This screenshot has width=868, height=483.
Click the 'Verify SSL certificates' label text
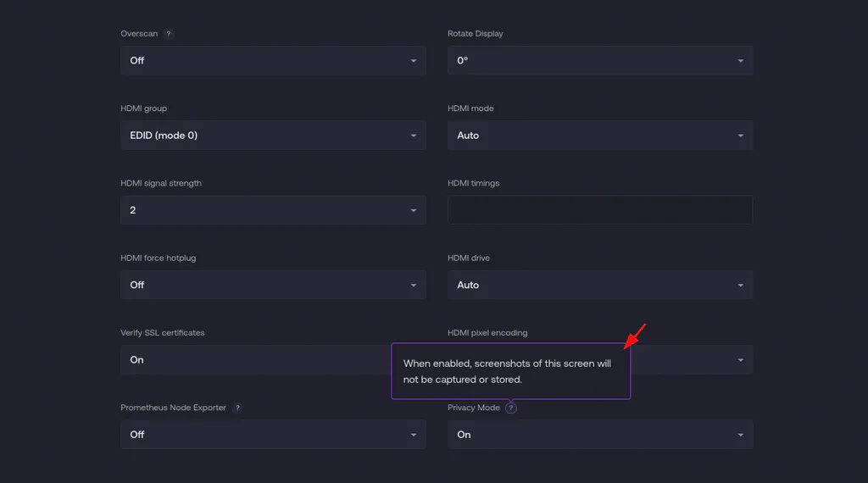click(x=163, y=332)
